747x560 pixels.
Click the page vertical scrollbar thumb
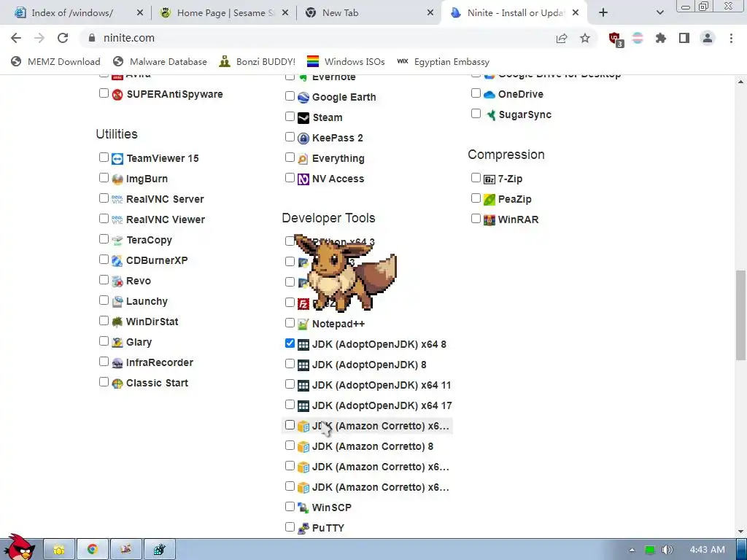tap(740, 315)
